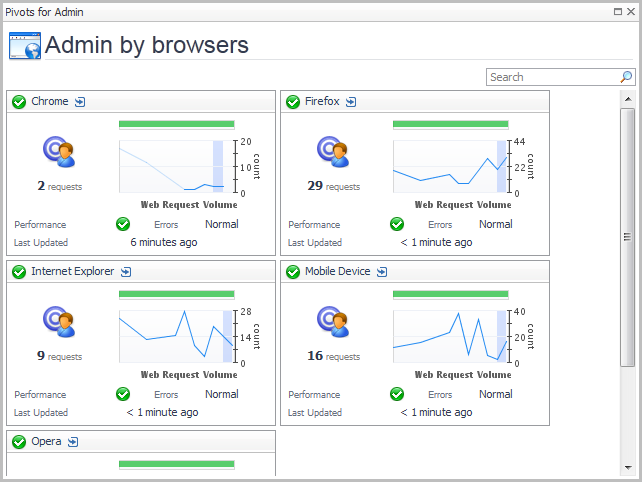The height and width of the screenshot is (482, 642).
Task: Open the Firefox browser link
Action: click(322, 102)
